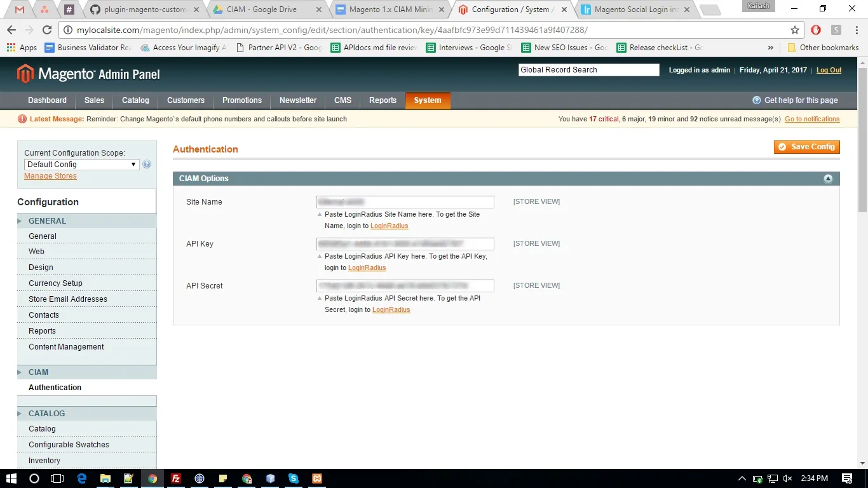This screenshot has width=868, height=488.
Task: Open the System menu
Action: click(x=428, y=100)
